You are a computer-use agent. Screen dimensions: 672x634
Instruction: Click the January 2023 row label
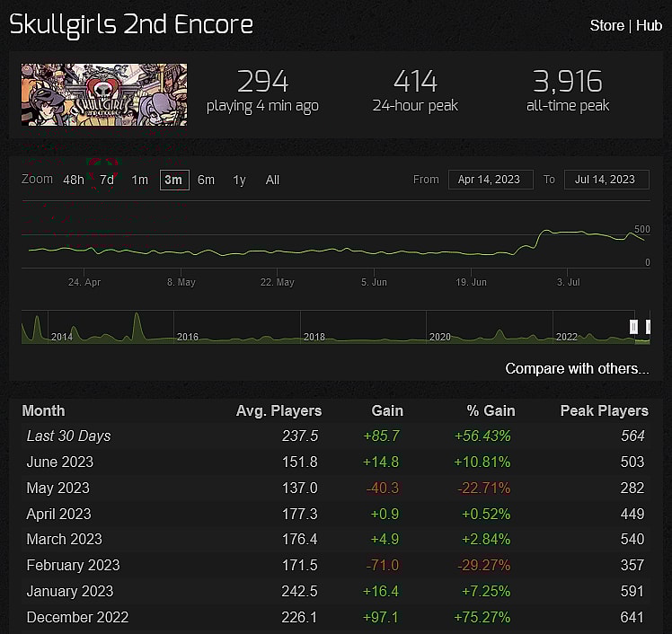70,591
